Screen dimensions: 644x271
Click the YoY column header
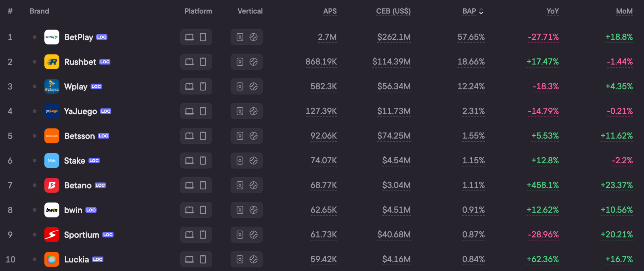[x=552, y=11]
